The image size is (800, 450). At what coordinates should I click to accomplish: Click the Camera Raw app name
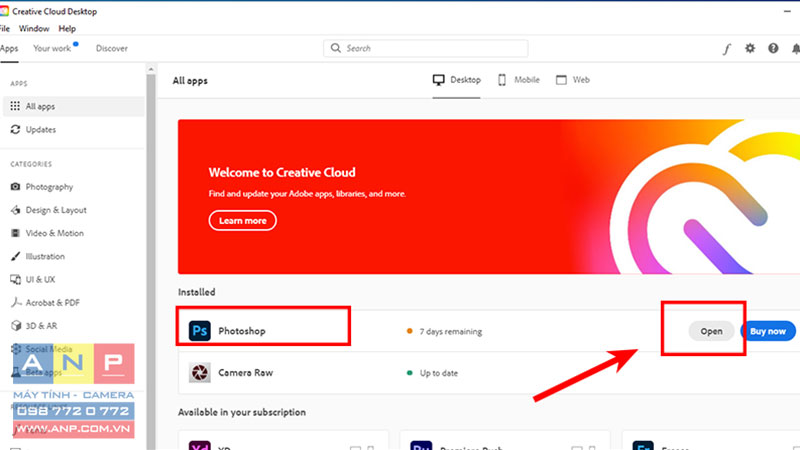click(245, 372)
